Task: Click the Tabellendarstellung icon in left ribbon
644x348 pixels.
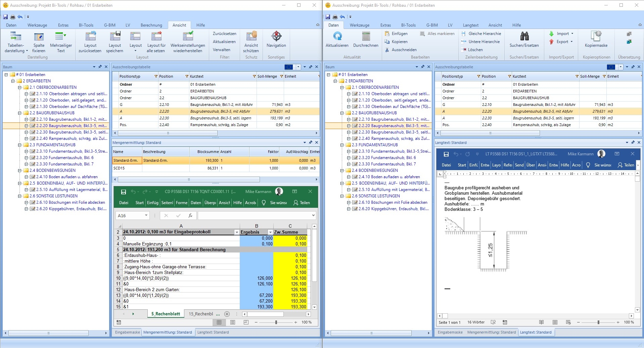Action: 16,36
